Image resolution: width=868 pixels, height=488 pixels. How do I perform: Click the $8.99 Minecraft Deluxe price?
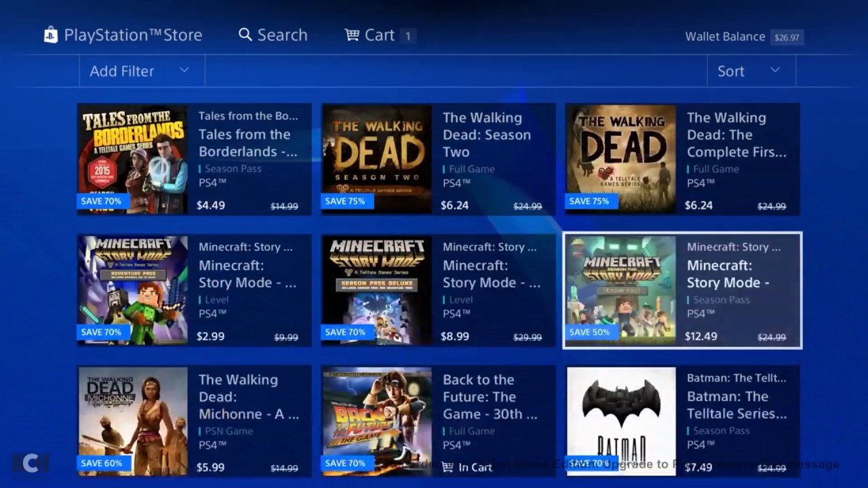(x=454, y=336)
